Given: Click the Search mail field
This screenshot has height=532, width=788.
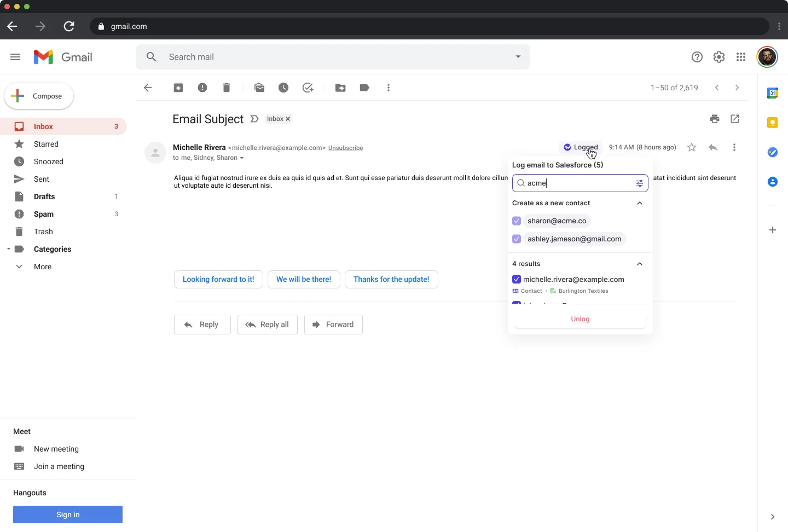Looking at the screenshot, I should click(x=333, y=57).
